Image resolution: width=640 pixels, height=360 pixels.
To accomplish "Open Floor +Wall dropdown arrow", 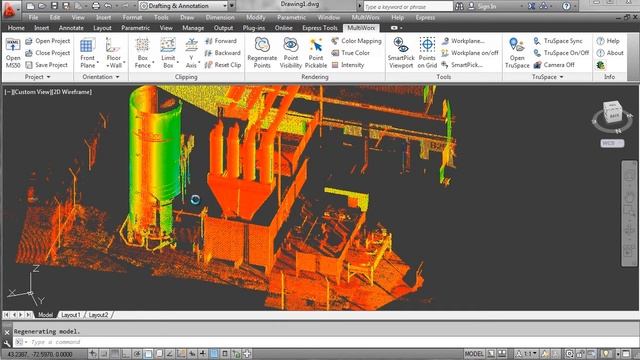I will (124, 62).
